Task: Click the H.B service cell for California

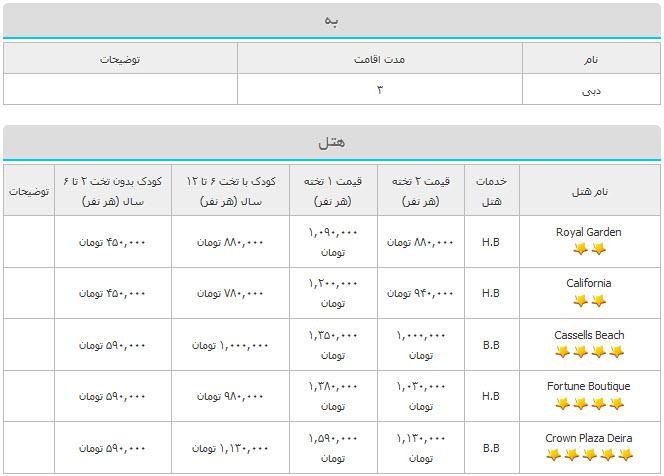Action: pos(491,293)
